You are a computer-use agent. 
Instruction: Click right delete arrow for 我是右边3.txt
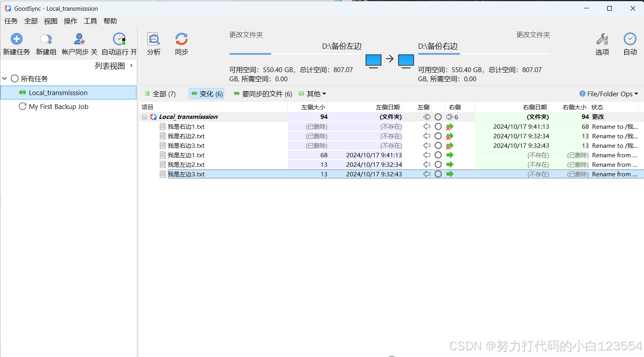click(x=450, y=146)
